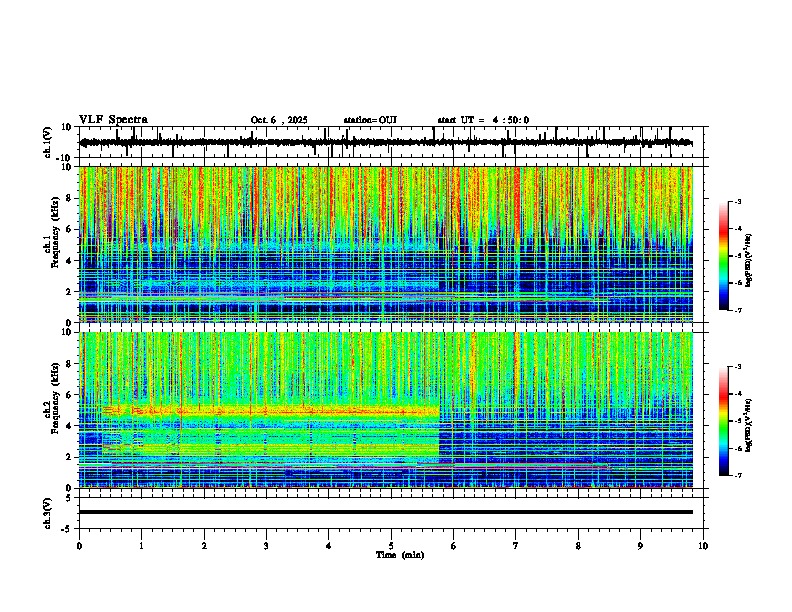The width and height of the screenshot is (792, 612).
Task: Click the ch.2 strong yellow-red band near 5 kHz
Action: (270, 410)
